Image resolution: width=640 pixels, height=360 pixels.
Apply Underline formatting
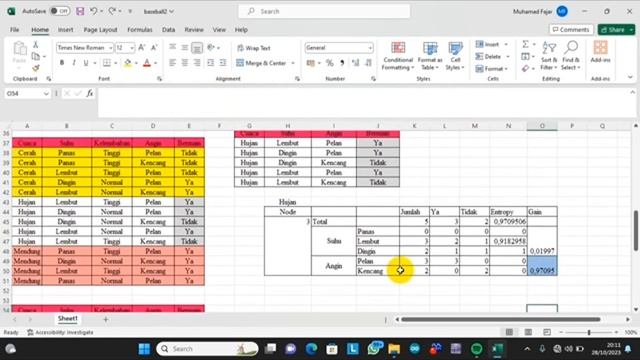pyautogui.click(x=86, y=63)
